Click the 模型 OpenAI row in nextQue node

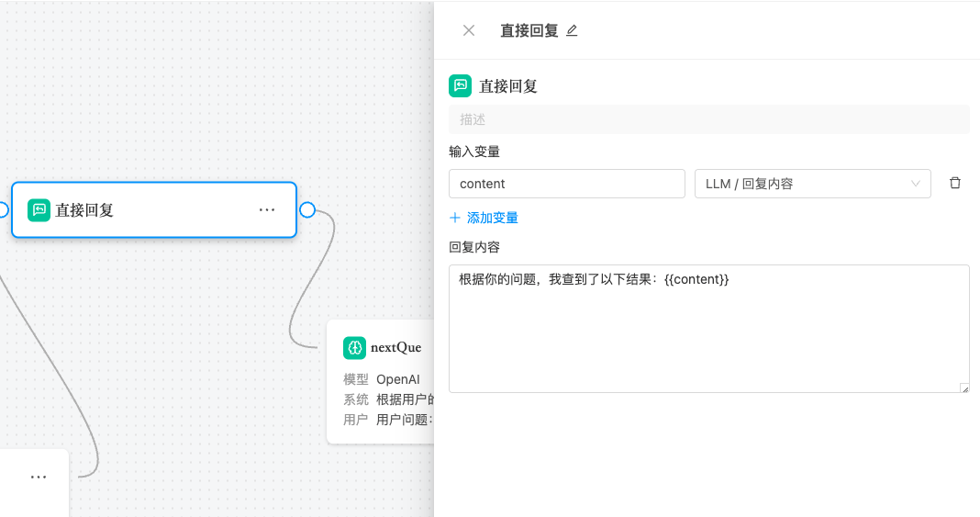[382, 379]
